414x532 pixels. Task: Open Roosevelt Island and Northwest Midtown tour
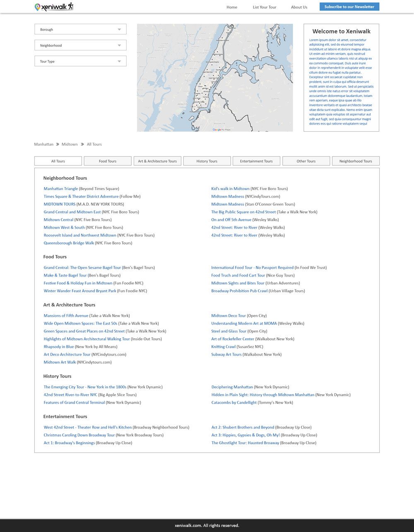tap(80, 235)
